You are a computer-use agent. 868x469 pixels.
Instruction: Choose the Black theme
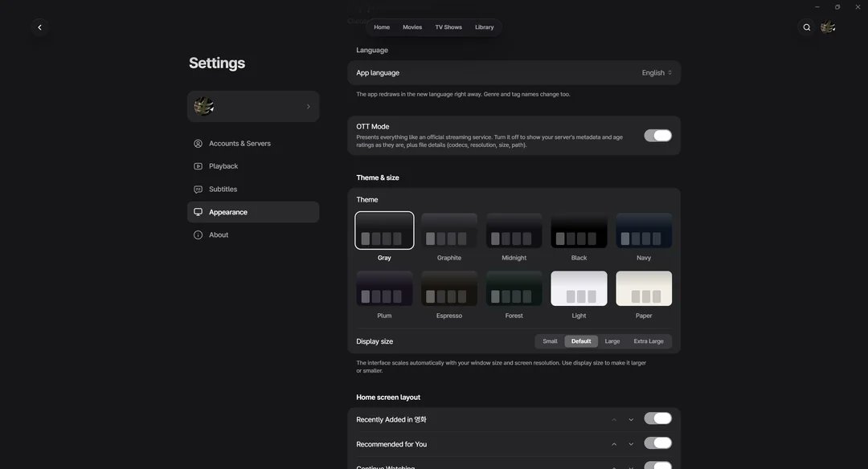579,230
